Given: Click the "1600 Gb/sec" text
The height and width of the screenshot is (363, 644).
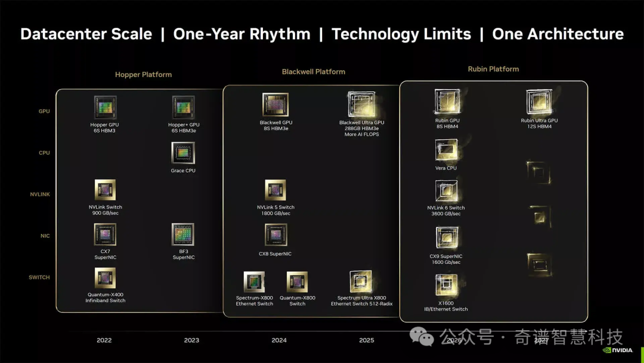Looking at the screenshot, I should [445, 262].
